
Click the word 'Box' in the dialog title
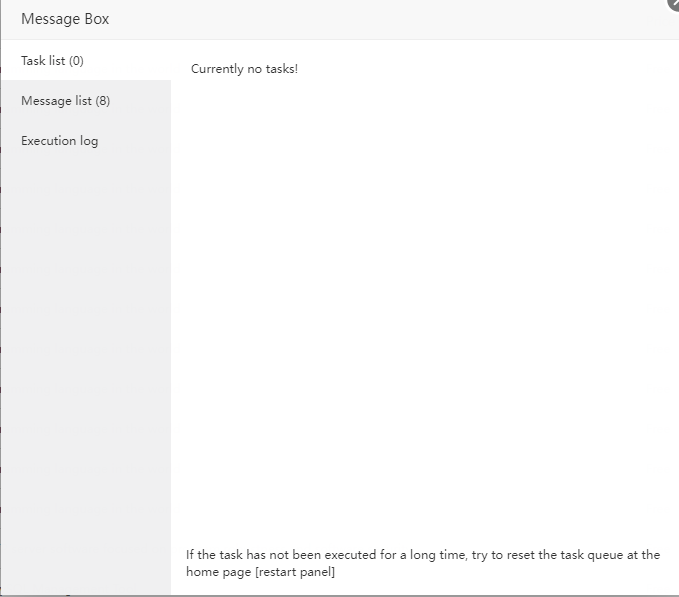coord(97,19)
